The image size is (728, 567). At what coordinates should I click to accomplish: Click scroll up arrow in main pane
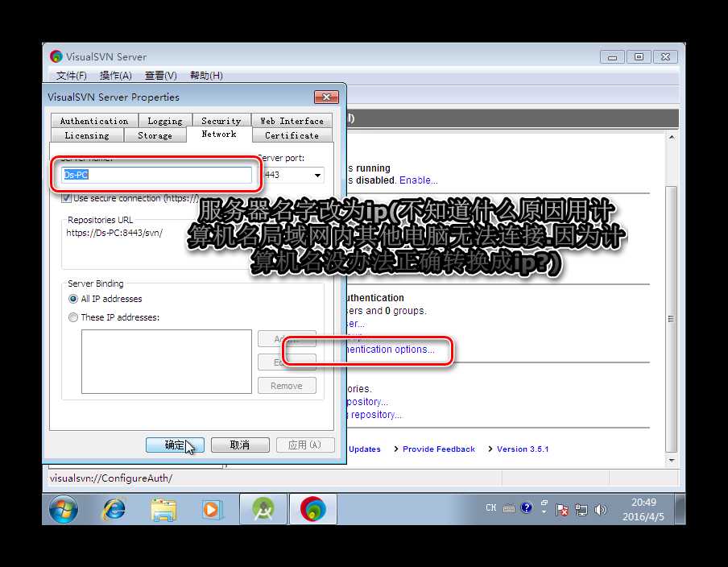coord(672,138)
